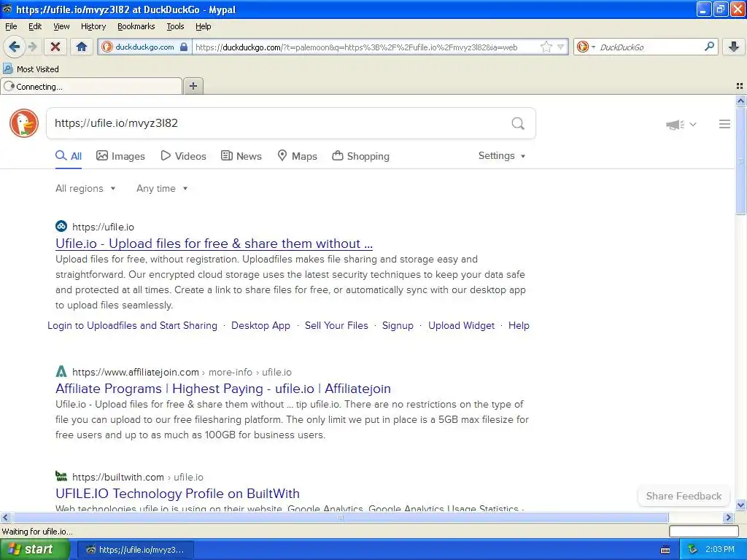Open Login to Uploadfiles and Start Sharing sitelink
The height and width of the screenshot is (560, 747).
click(x=133, y=326)
